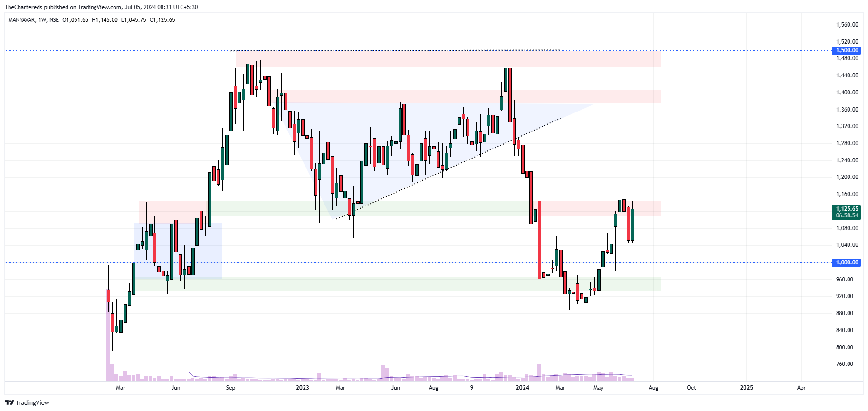
Task: Click the 1,320.00 price axis label
Action: pyautogui.click(x=847, y=126)
